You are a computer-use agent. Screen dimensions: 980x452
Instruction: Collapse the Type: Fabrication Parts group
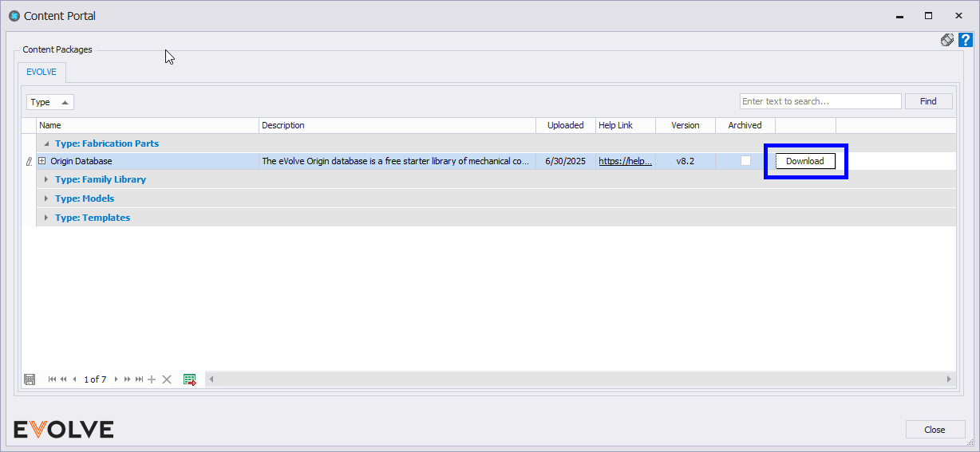pos(46,143)
